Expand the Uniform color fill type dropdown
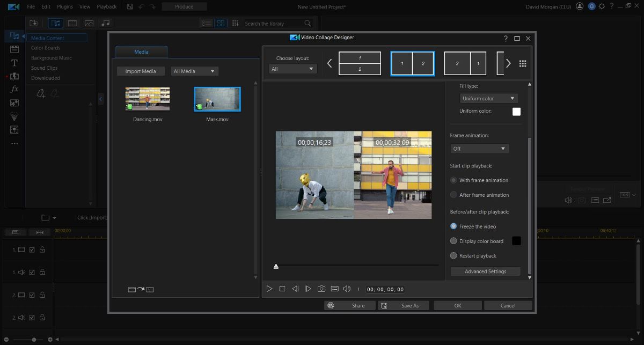The width and height of the screenshot is (644, 345). [488, 98]
